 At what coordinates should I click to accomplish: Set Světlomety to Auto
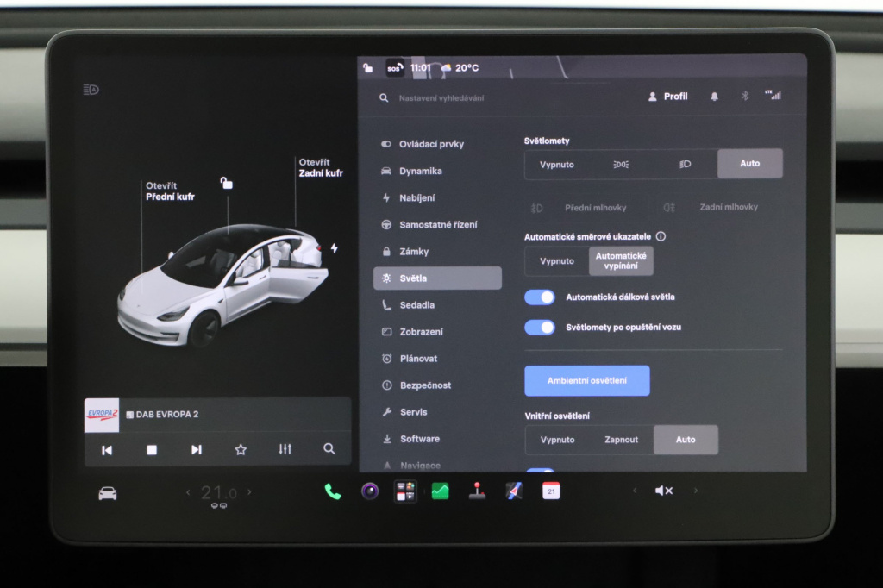coord(749,163)
